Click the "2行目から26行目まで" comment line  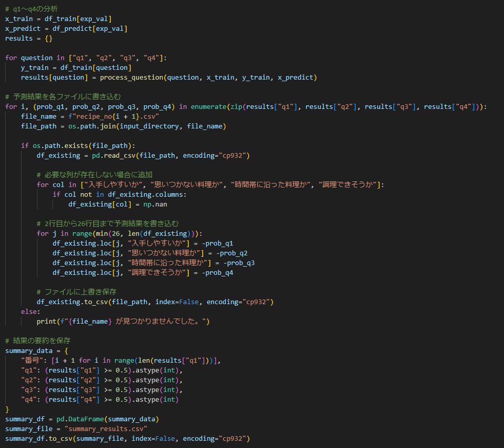point(108,223)
